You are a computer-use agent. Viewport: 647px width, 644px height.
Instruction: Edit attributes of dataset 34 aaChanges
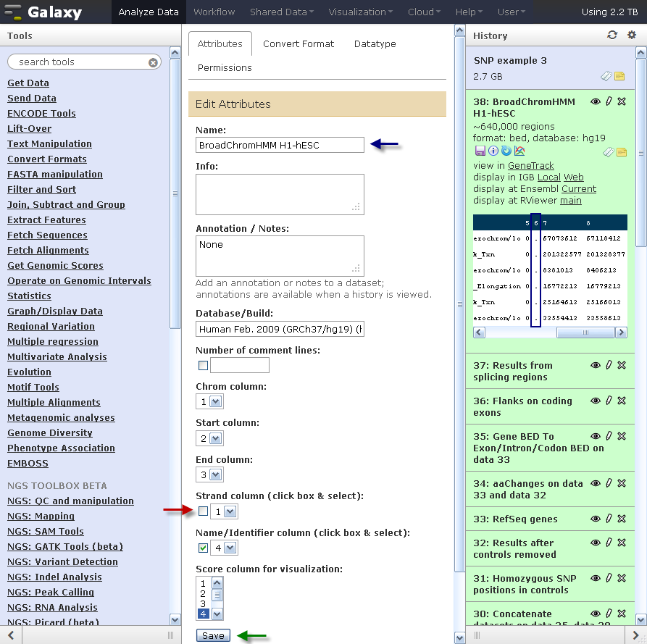[609, 482]
